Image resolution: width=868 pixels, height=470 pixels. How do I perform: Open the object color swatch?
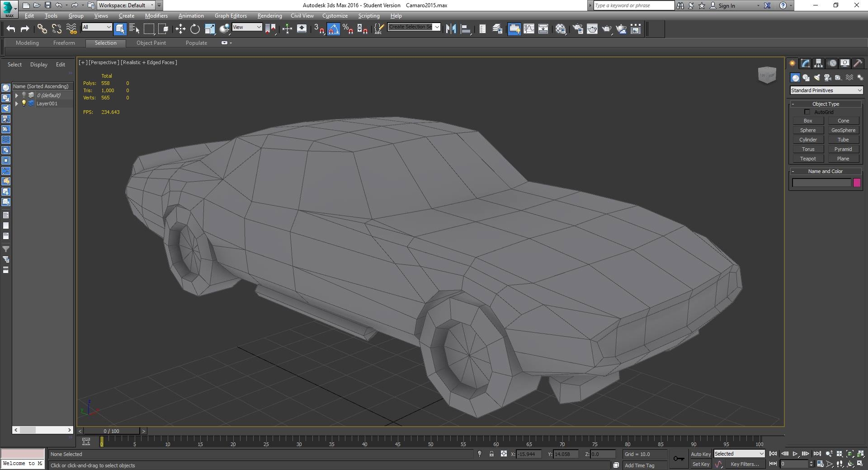click(x=857, y=183)
